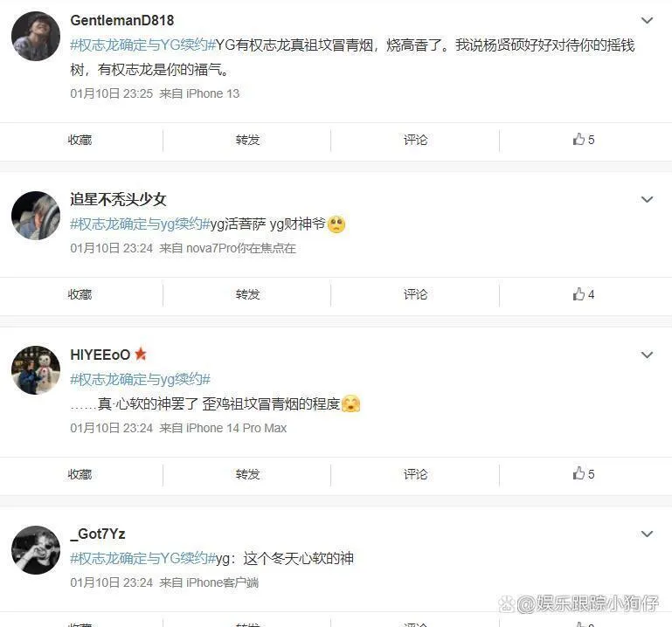This screenshot has width=672, height=627.
Task: Expand options chevron on HIYEEoO's post
Action: [x=647, y=355]
